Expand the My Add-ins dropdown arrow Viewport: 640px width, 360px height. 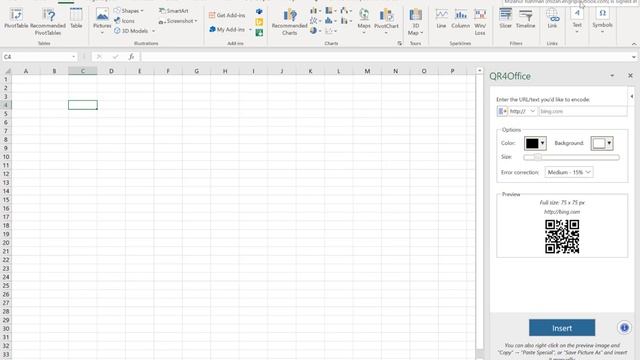(x=250, y=29)
